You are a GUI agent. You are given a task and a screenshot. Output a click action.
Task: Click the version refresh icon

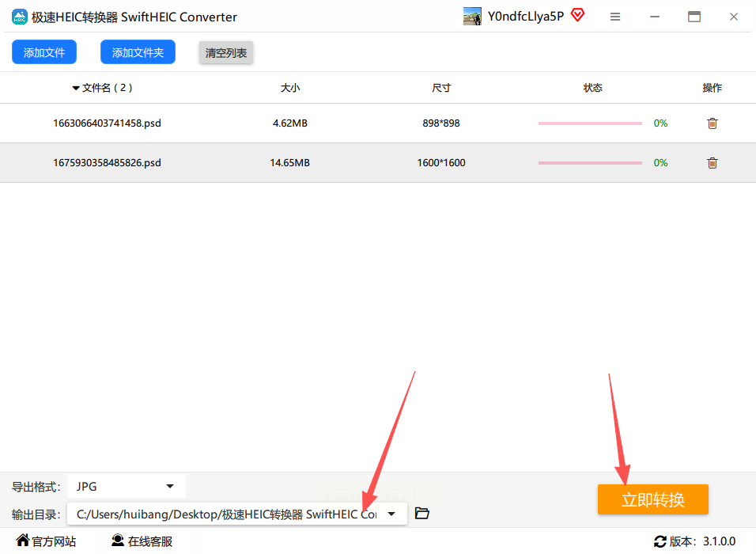point(660,541)
